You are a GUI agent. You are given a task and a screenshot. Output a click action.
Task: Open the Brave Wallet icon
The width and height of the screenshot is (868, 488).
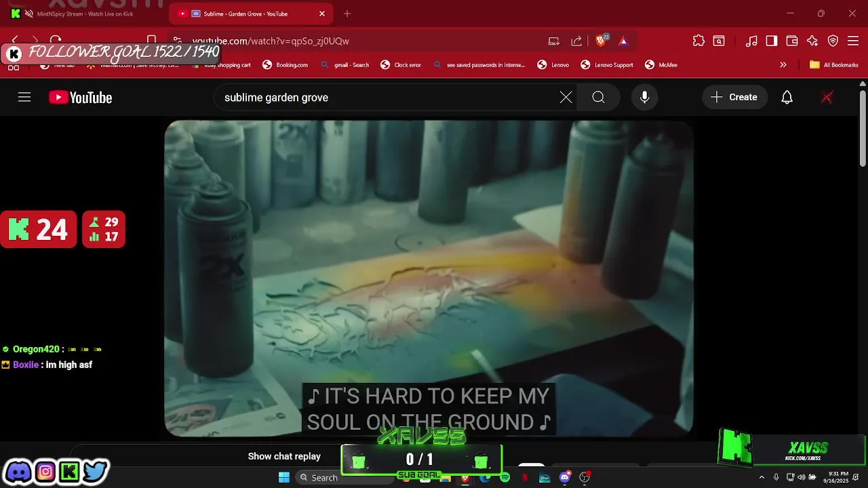click(x=792, y=41)
